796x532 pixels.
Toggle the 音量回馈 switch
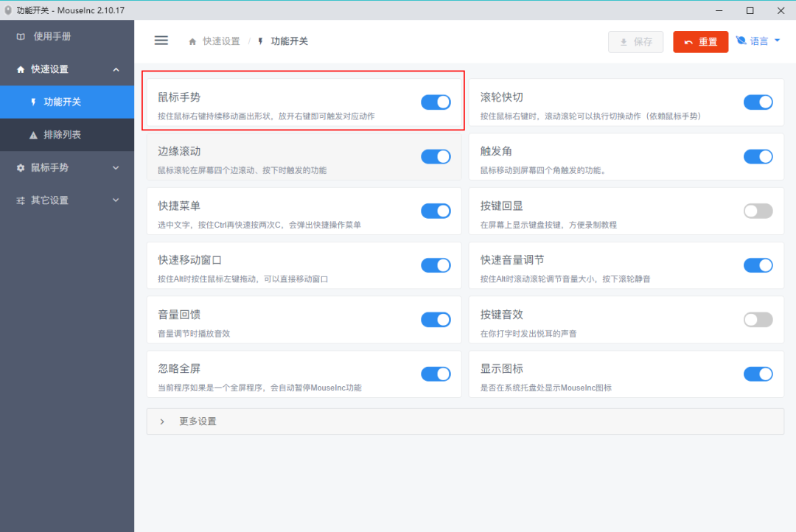[x=436, y=319]
